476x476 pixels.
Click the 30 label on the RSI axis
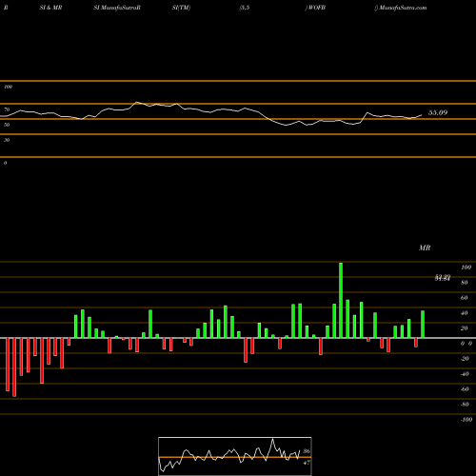pyautogui.click(x=7, y=140)
